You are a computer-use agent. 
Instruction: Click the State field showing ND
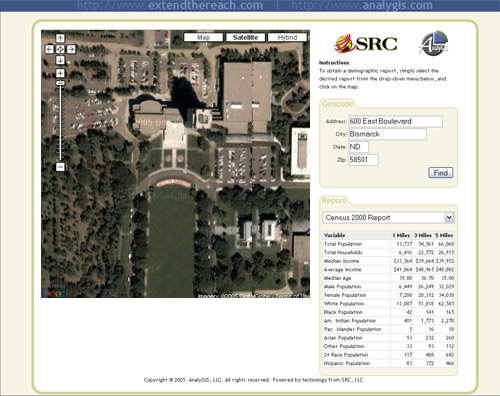coord(358,147)
